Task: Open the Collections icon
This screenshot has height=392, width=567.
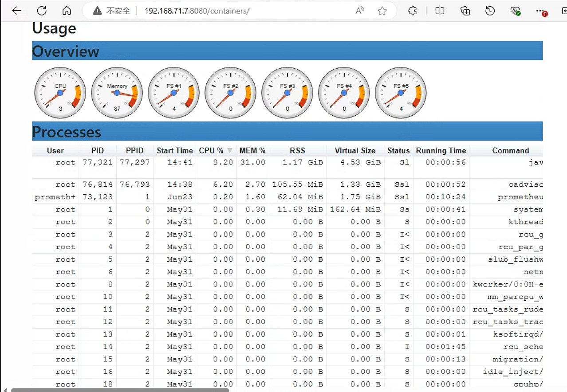Action: click(x=465, y=11)
